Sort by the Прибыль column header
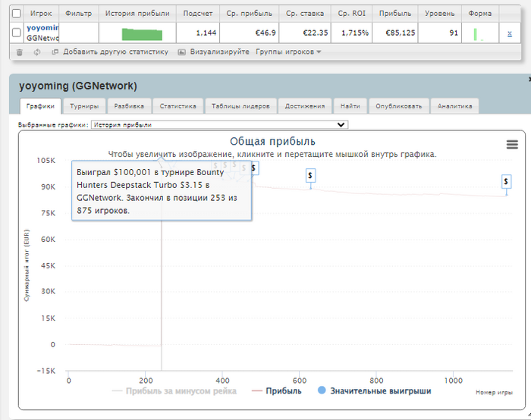The width and height of the screenshot is (531, 420). coord(395,14)
